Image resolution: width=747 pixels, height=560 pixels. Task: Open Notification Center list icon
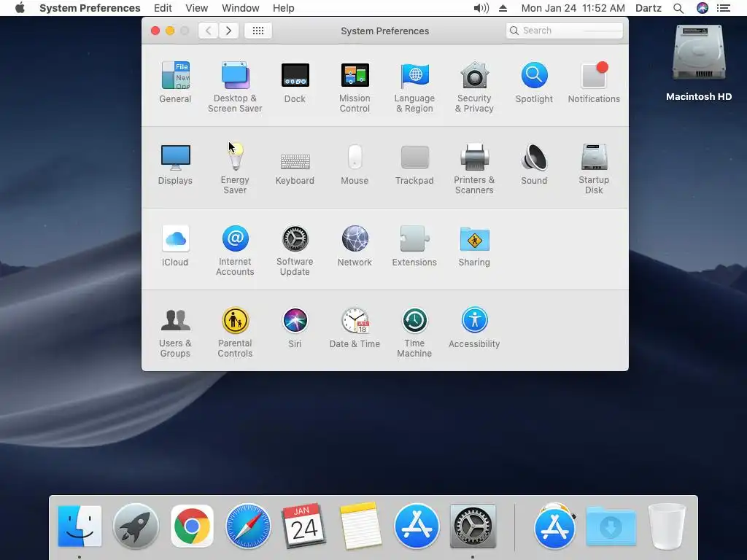click(x=723, y=8)
